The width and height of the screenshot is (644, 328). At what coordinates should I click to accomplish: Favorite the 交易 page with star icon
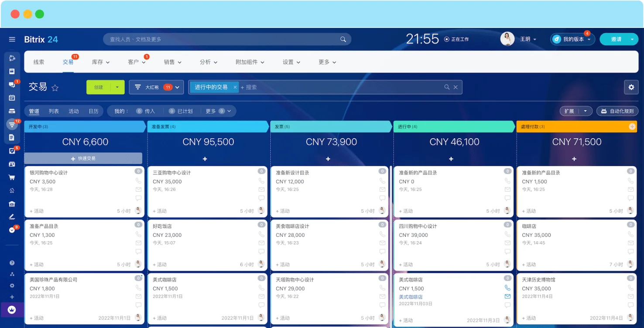coord(55,88)
